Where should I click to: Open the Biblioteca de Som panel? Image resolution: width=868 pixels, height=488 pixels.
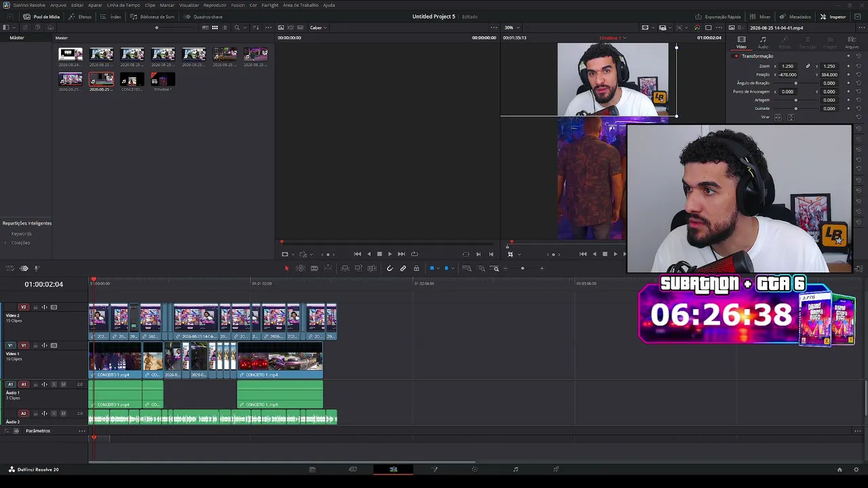tap(152, 16)
